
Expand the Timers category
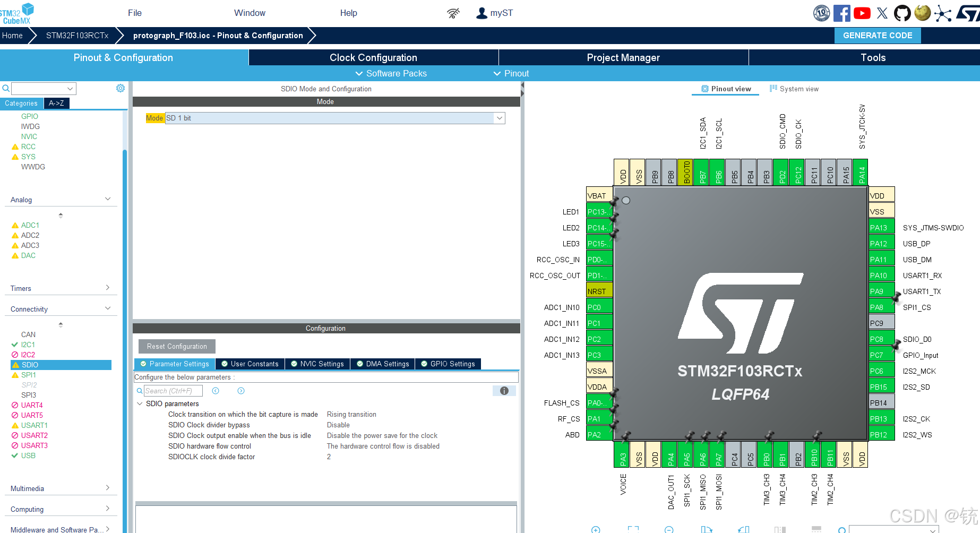(x=108, y=288)
